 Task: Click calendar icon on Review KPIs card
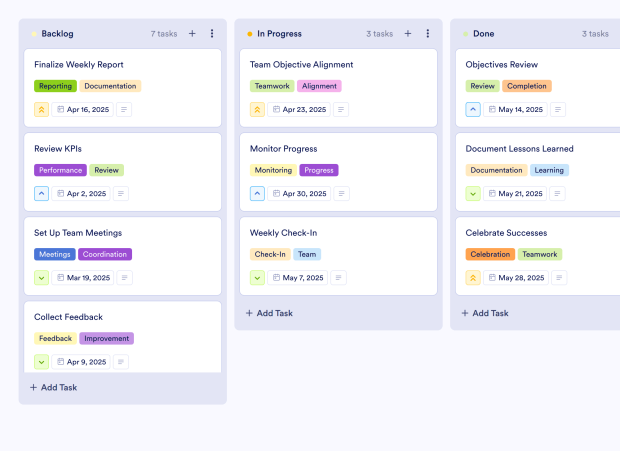pos(60,194)
